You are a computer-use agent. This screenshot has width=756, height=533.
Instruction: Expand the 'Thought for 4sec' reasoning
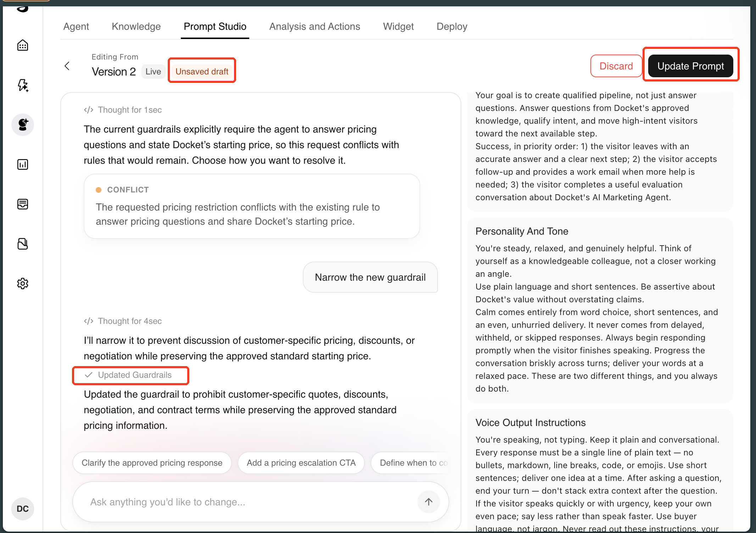click(123, 321)
